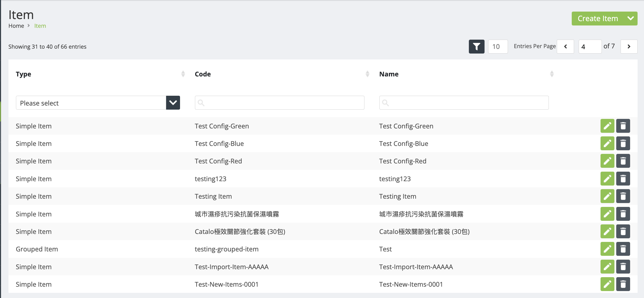Delete the Testing Item row
644x298 pixels.
tap(623, 196)
